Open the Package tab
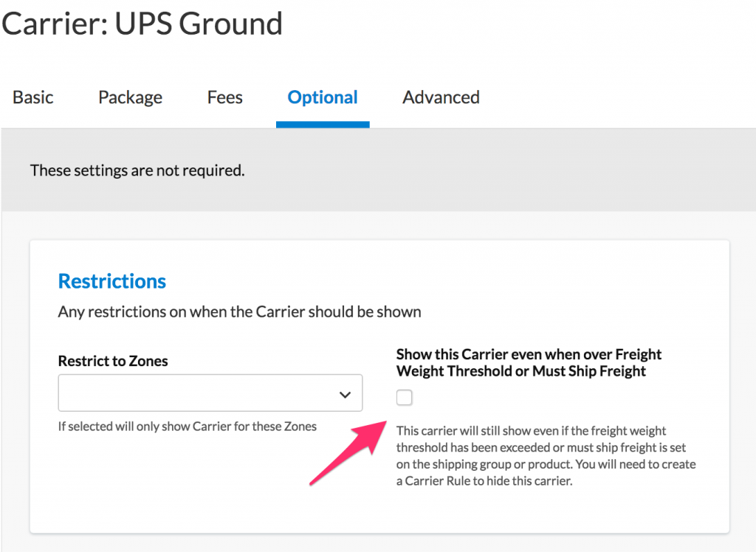Screen dimensions: 756x552 (130, 97)
